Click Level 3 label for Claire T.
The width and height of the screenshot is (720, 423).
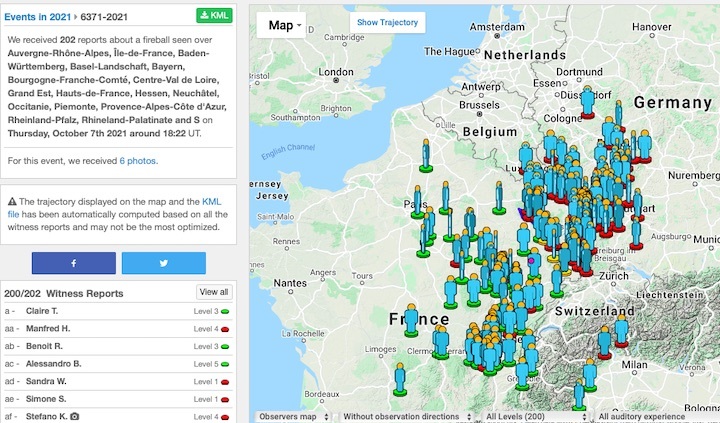click(206, 311)
